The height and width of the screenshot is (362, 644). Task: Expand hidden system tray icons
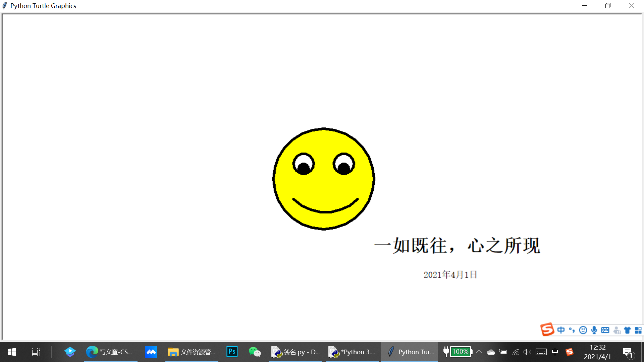pyautogui.click(x=479, y=352)
